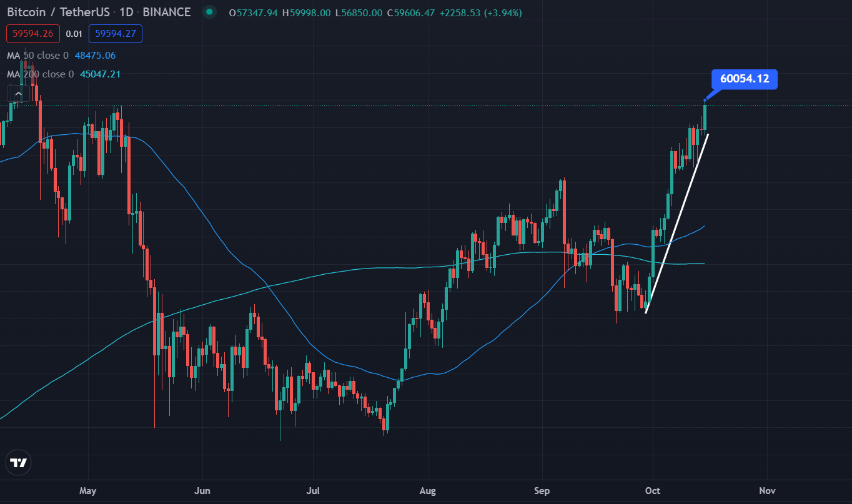Screen dimensions: 852x504
Task: Click the TradingView logo icon
Action: (18, 463)
